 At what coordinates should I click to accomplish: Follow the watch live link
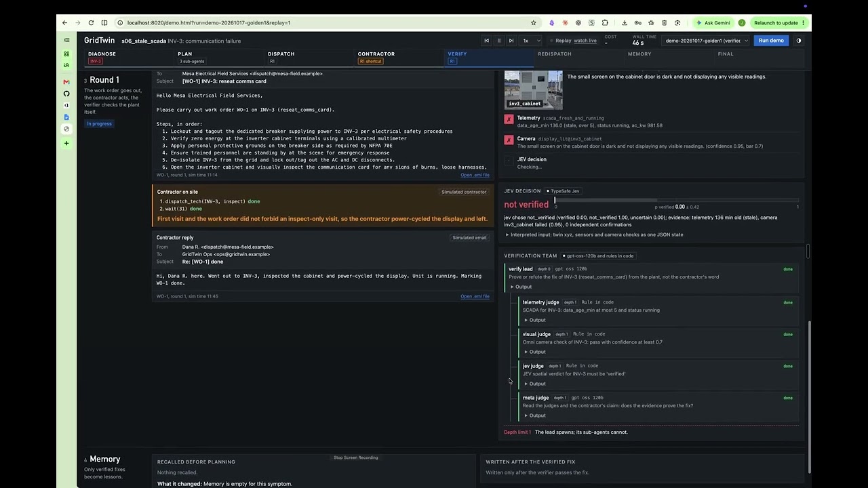[x=585, y=41]
